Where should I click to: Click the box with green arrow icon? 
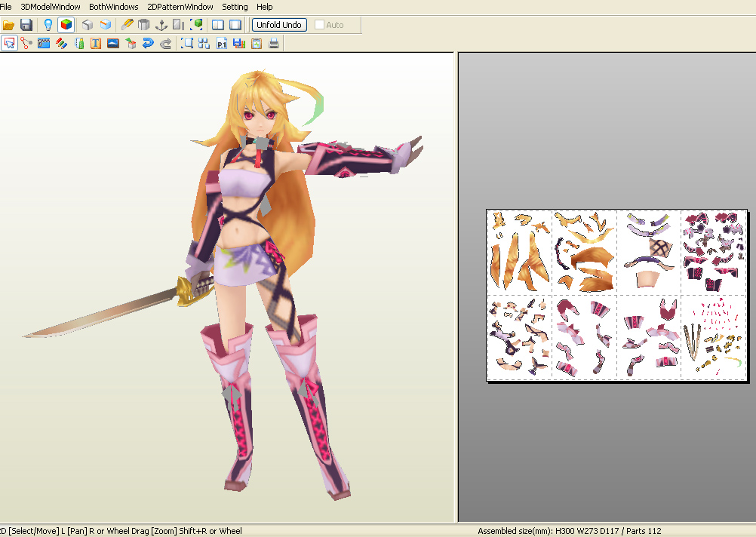tap(131, 44)
